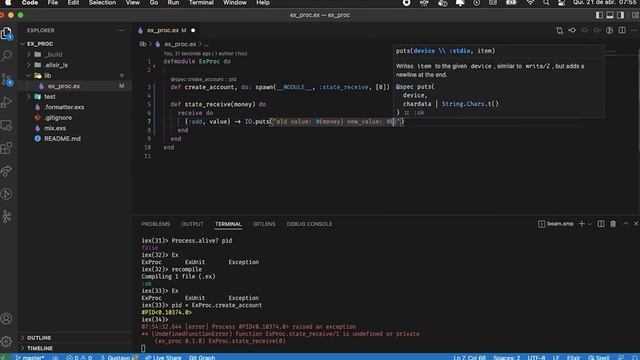640x360 pixels.
Task: Add a new terminal with plus icon
Action: coord(582,224)
